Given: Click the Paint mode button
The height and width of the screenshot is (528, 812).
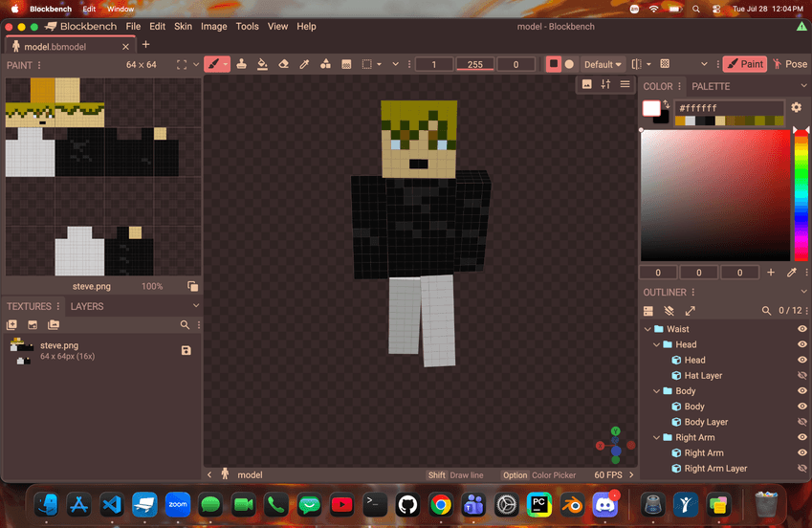Looking at the screenshot, I should pyautogui.click(x=745, y=64).
